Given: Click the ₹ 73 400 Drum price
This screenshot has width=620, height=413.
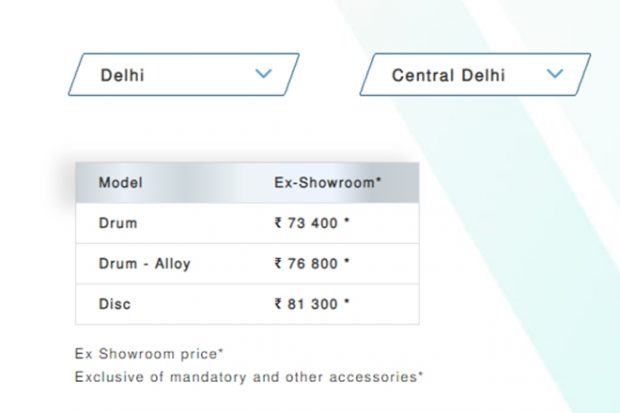Looking at the screenshot, I should (x=311, y=223).
